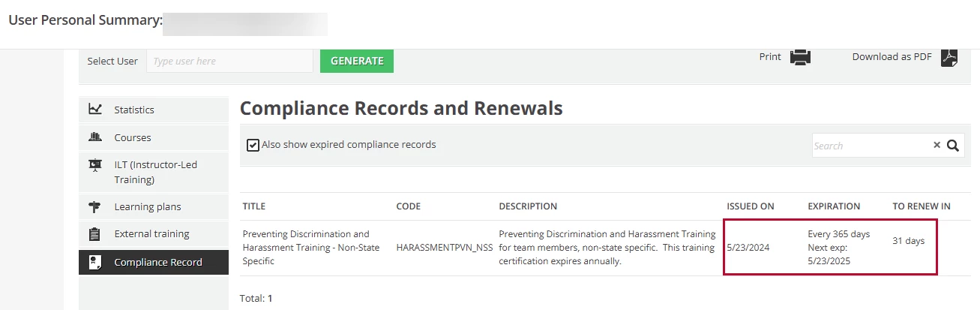
Task: Click the printer icon
Action: pyautogui.click(x=800, y=57)
